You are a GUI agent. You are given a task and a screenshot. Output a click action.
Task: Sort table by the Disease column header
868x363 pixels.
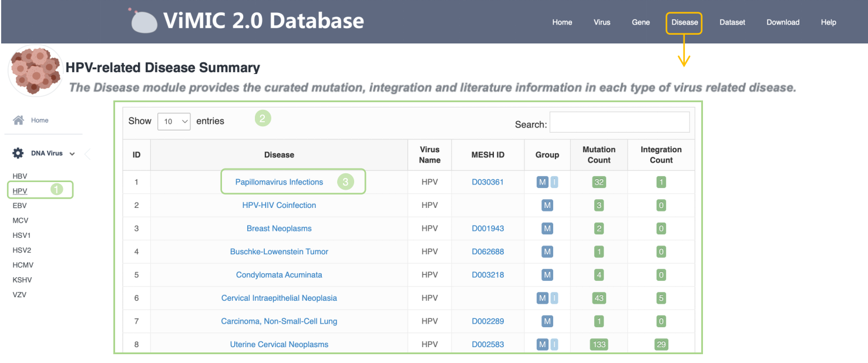coord(279,155)
